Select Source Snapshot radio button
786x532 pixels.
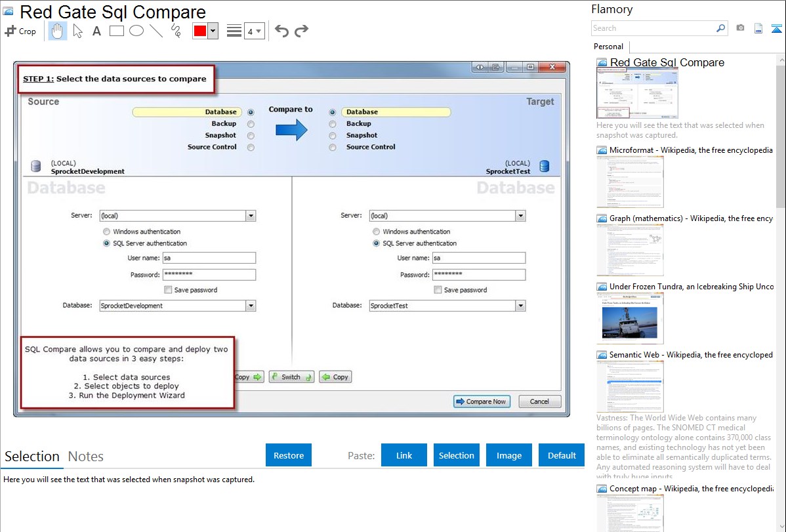coord(251,136)
